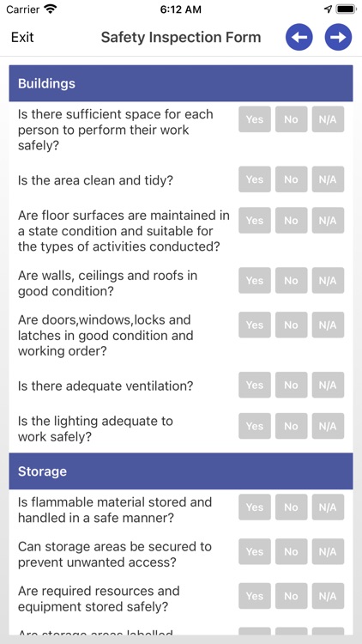Image resolution: width=362 pixels, height=644 pixels.
Task: Select N/A for adequate ventilation
Action: coord(328,385)
